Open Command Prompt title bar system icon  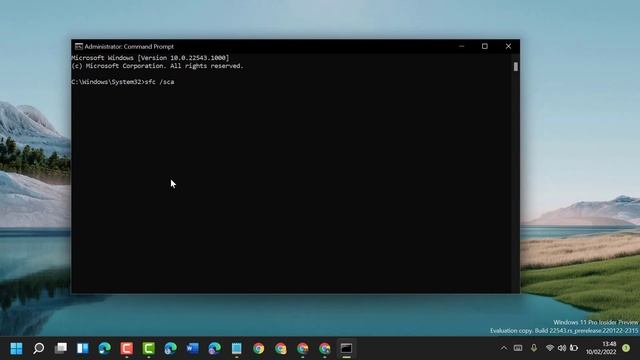(x=78, y=47)
